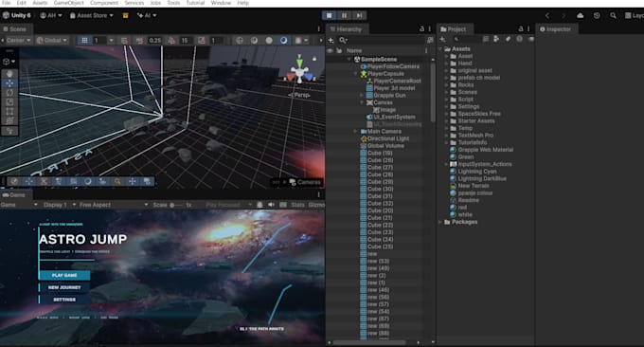
Task: Click the yellow package notification icon
Action: pyautogui.click(x=126, y=15)
